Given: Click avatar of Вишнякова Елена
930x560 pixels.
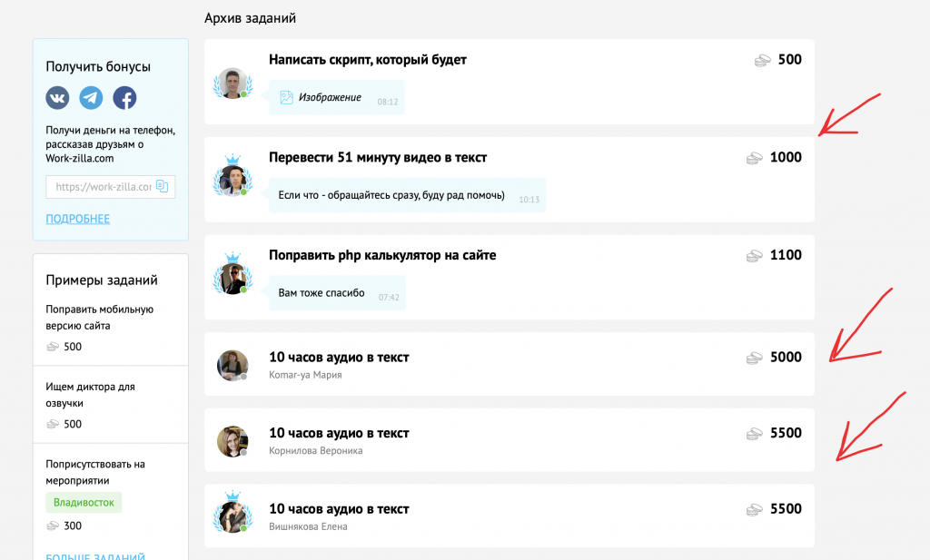Looking at the screenshot, I should [232, 516].
